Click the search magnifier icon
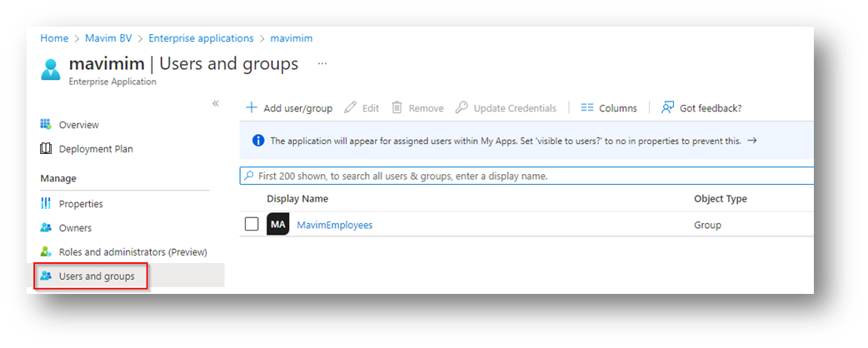This screenshot has width=868, height=348. point(250,176)
